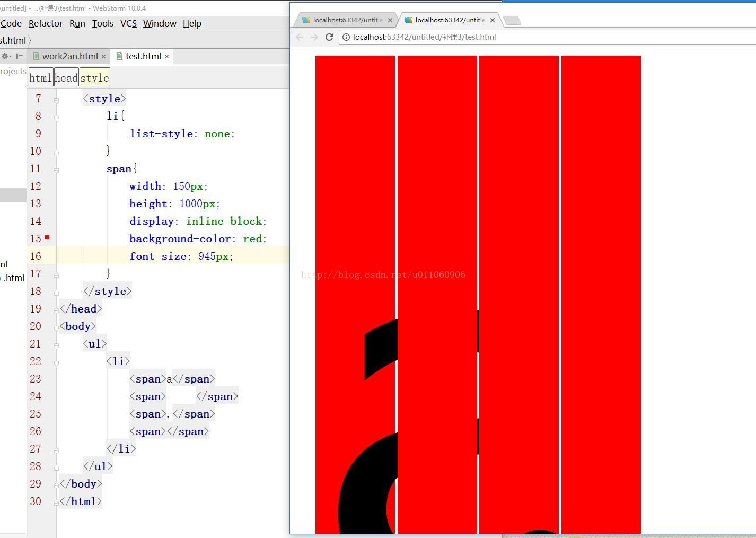Click the '<span>.</span>' code line

[172, 414]
